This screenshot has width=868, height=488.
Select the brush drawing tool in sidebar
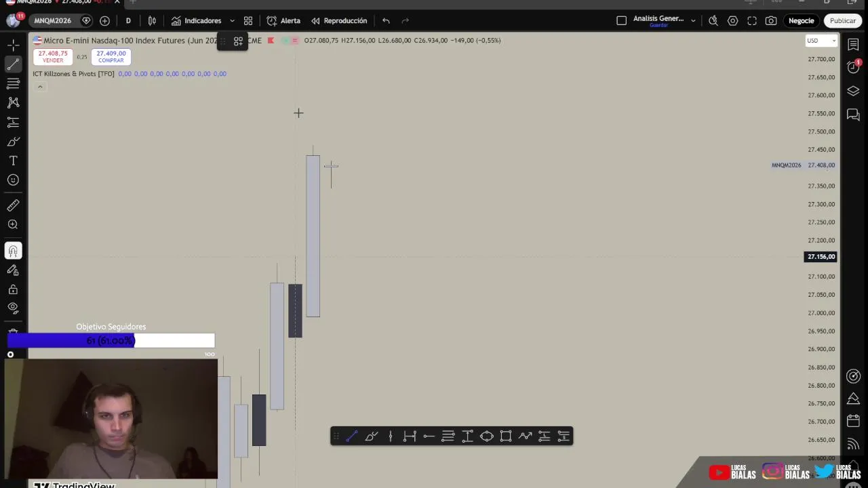(x=13, y=142)
